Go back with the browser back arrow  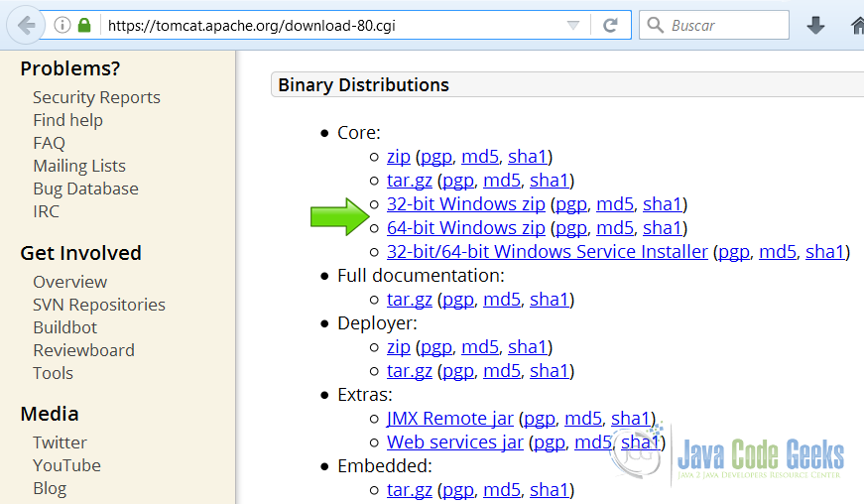coord(26,26)
